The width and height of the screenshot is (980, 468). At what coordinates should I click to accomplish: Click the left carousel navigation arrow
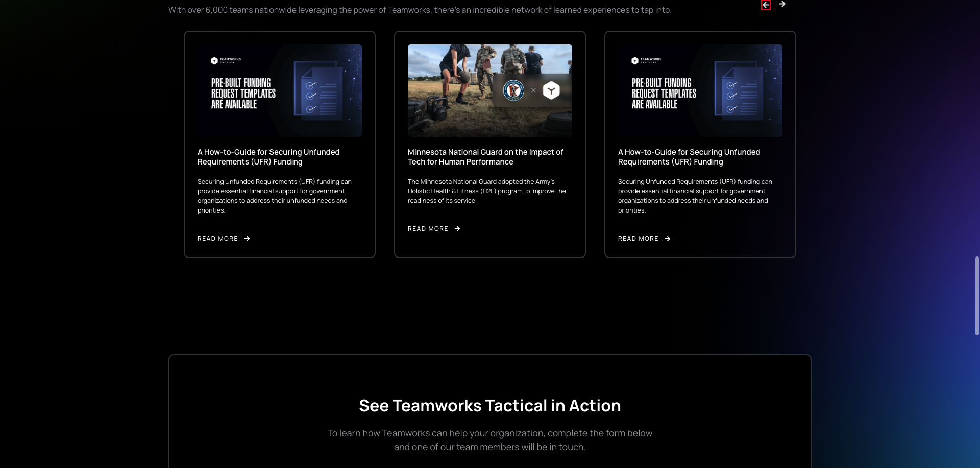tap(766, 5)
